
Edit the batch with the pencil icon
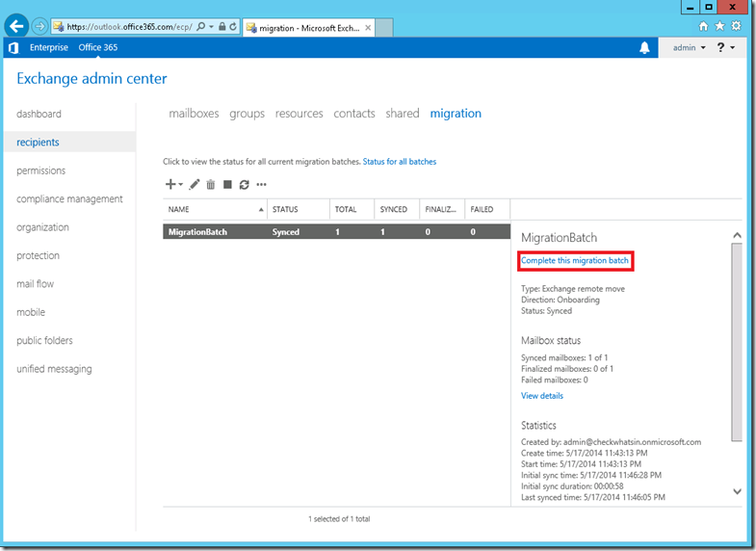tap(195, 184)
